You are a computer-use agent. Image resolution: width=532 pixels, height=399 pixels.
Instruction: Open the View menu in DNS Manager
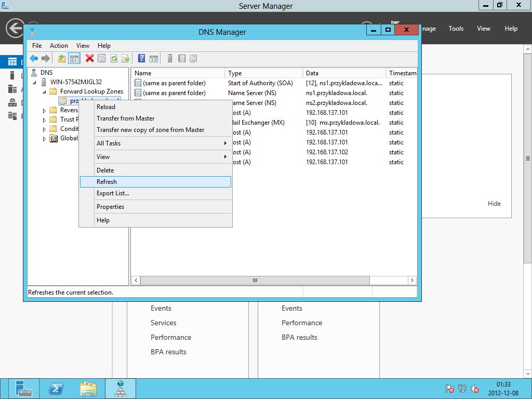83,46
